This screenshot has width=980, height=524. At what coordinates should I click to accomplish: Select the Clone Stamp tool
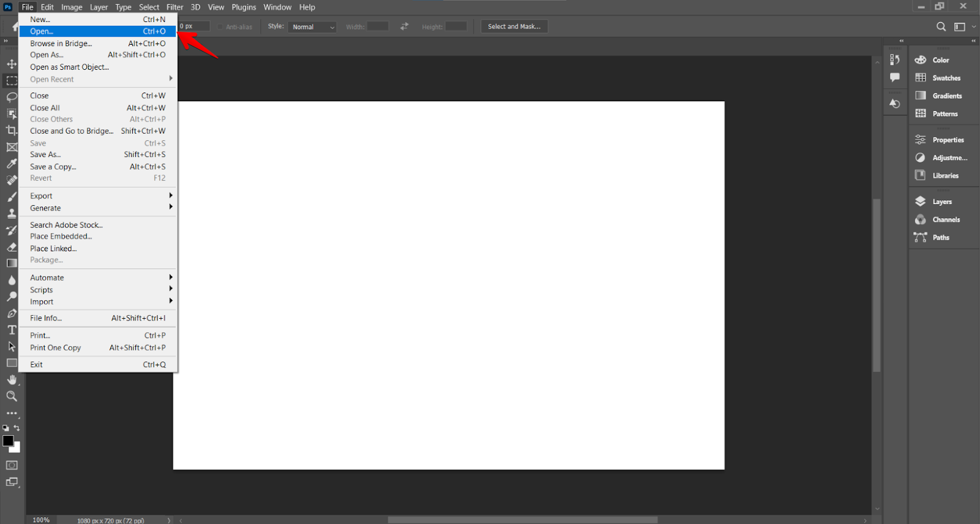(x=12, y=213)
